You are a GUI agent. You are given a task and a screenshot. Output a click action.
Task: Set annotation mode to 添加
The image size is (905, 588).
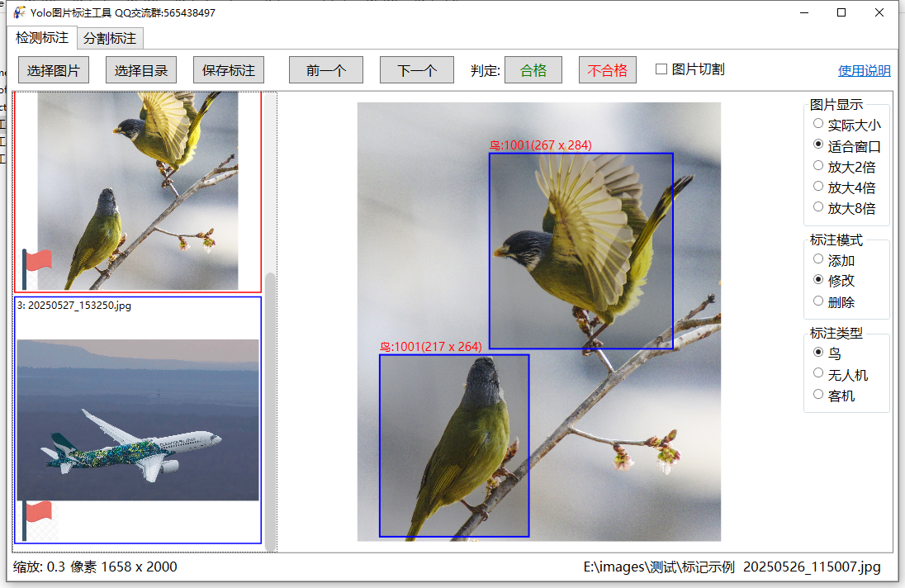click(817, 259)
